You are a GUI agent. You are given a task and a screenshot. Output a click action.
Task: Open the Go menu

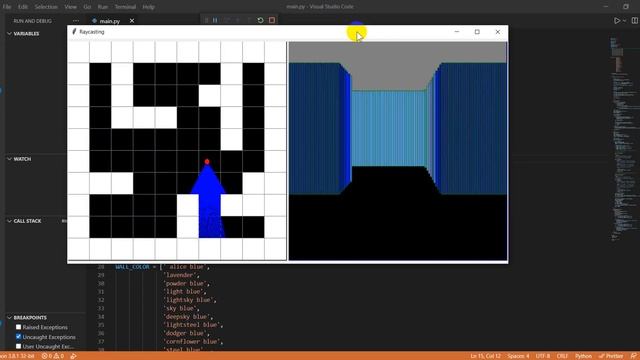87,7
